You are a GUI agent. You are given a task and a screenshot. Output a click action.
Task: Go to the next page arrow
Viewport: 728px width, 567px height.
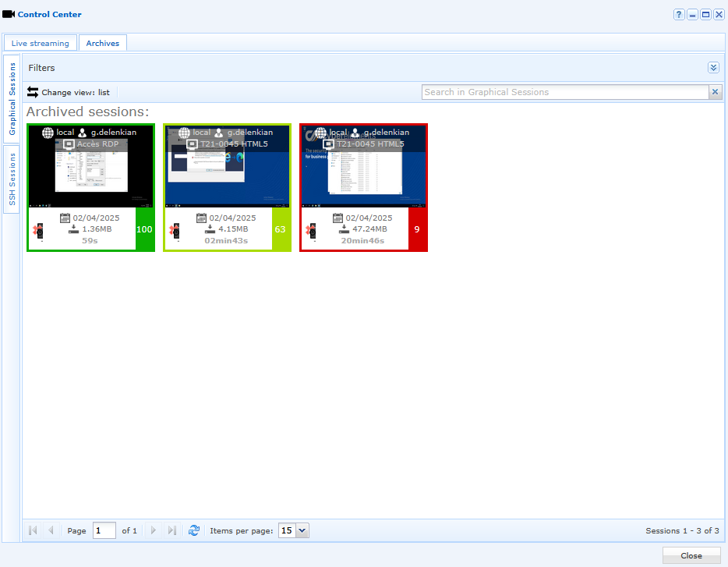tap(154, 530)
